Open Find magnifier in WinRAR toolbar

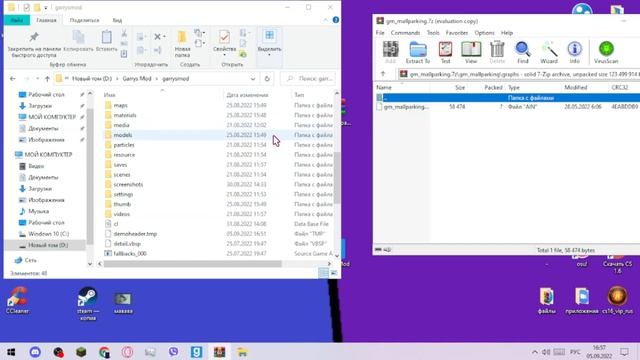[523, 52]
